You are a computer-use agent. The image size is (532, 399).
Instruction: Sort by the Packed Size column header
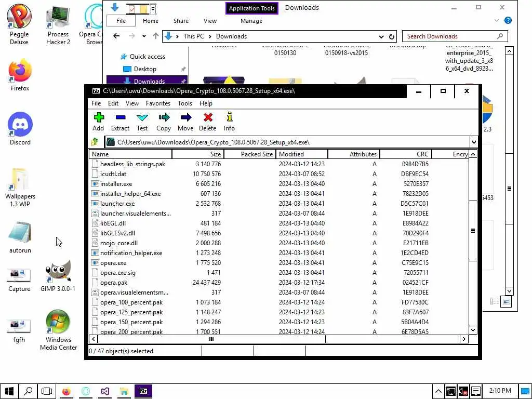[x=250, y=154]
